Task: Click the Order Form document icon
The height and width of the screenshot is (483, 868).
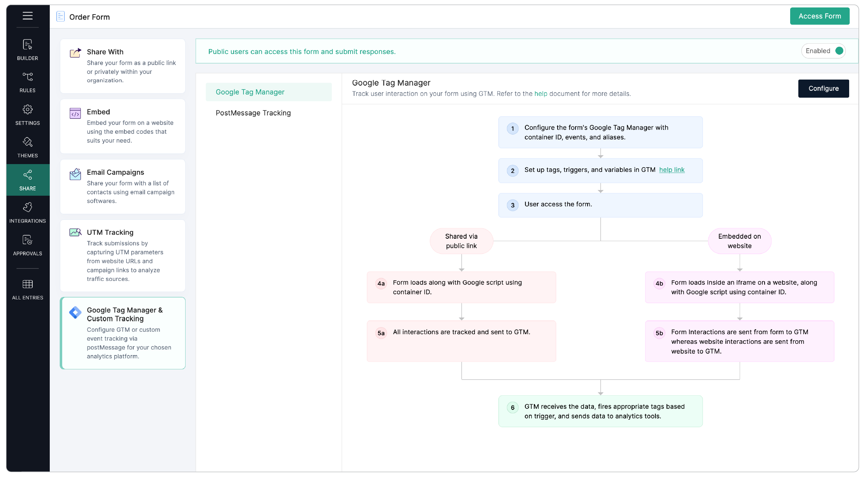Action: 60,16
